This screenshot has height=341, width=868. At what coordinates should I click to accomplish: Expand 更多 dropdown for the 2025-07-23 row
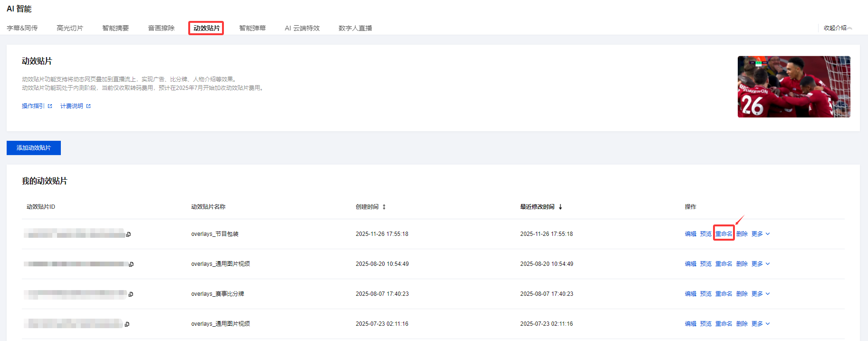[x=761, y=324]
